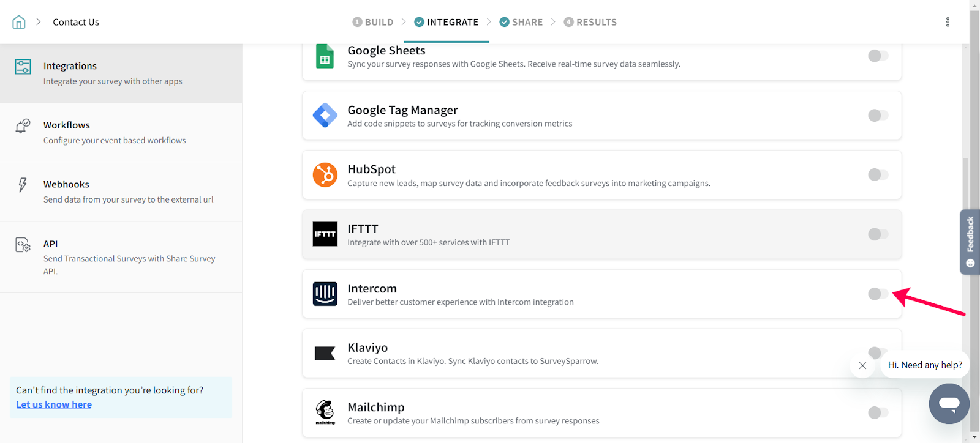Click the Mailchimp logo icon
Screen dimensions: 980x443
coord(325,412)
